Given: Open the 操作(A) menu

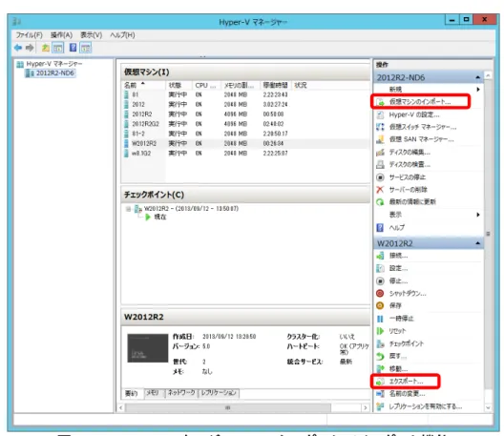Looking at the screenshot, I should 61,35.
